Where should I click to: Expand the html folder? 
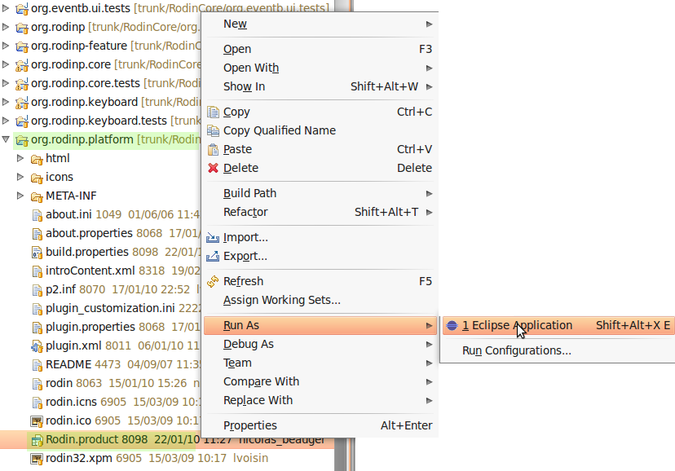[20, 158]
